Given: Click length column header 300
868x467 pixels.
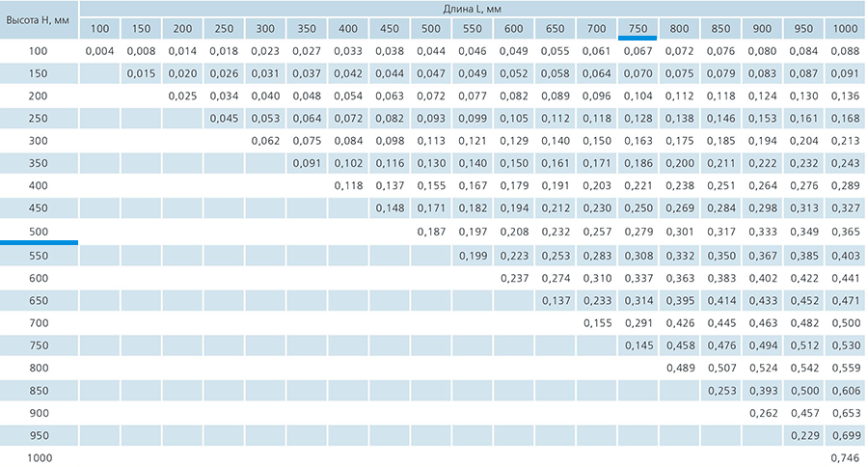Looking at the screenshot, I should point(265,29).
